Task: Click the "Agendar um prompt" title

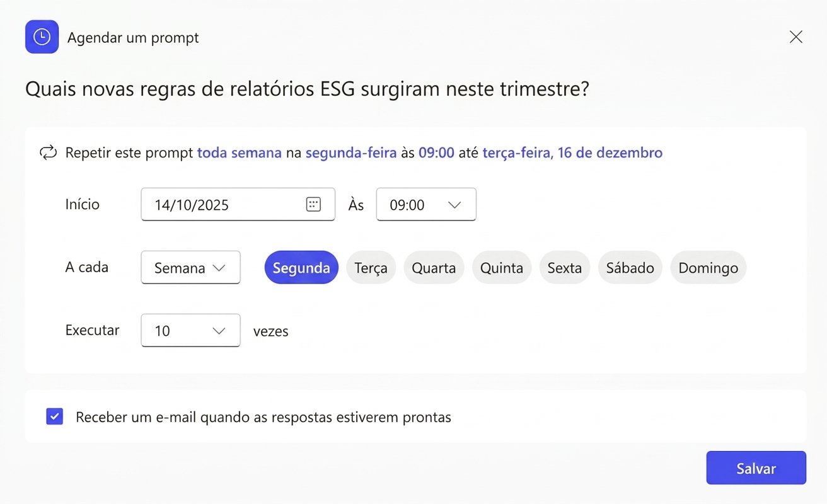Action: click(x=133, y=38)
